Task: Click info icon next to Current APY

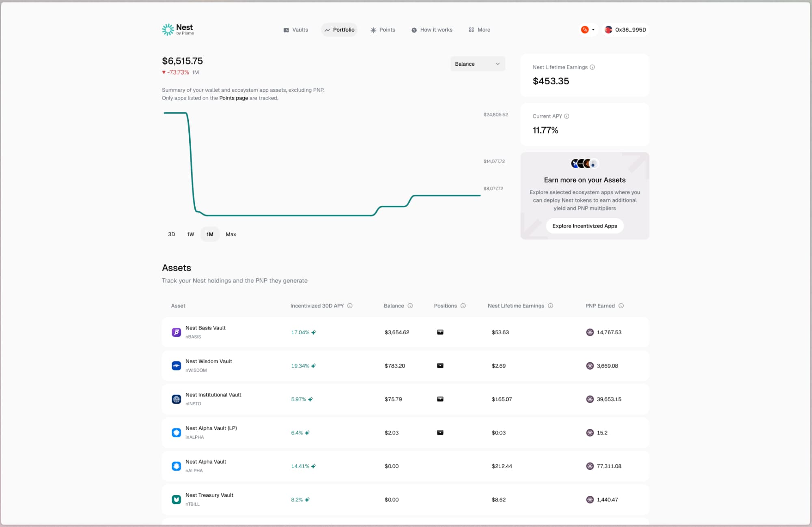Action: tap(567, 116)
